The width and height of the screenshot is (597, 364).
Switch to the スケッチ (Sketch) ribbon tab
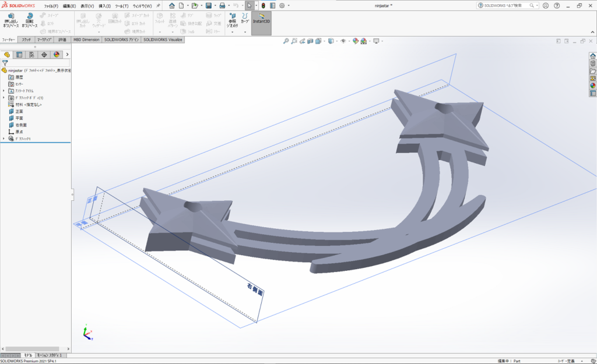click(x=26, y=40)
